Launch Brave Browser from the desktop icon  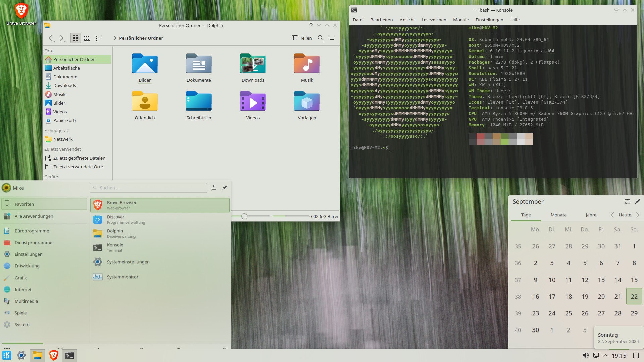click(21, 10)
